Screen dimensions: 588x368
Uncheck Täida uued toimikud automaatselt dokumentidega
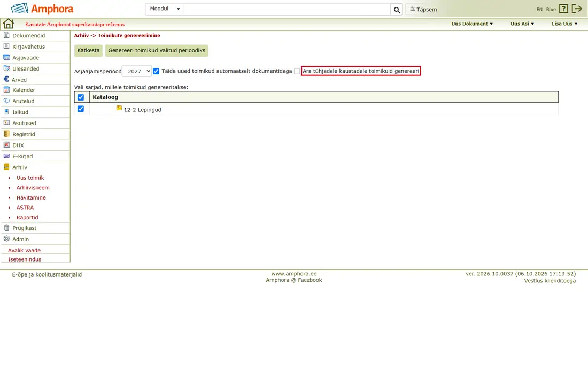(156, 71)
